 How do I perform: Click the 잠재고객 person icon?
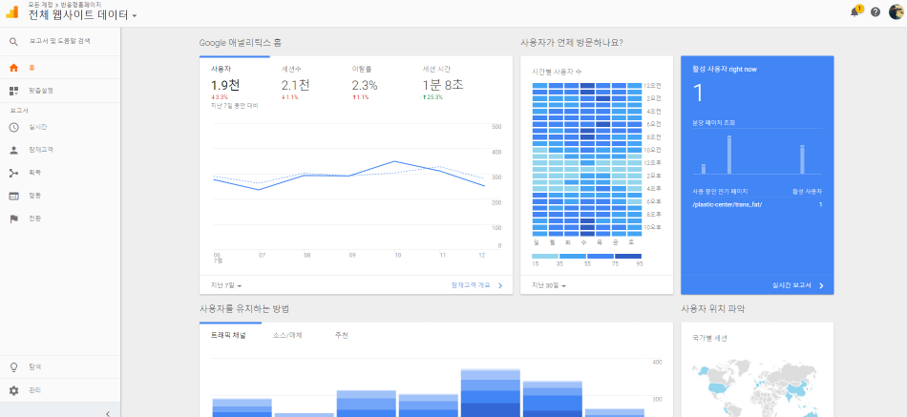(x=14, y=150)
